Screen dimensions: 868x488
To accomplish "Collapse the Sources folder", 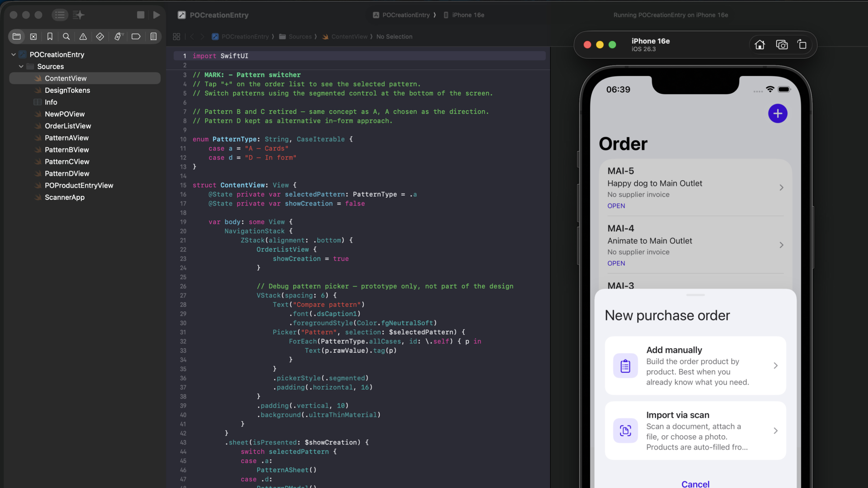I will click(21, 66).
